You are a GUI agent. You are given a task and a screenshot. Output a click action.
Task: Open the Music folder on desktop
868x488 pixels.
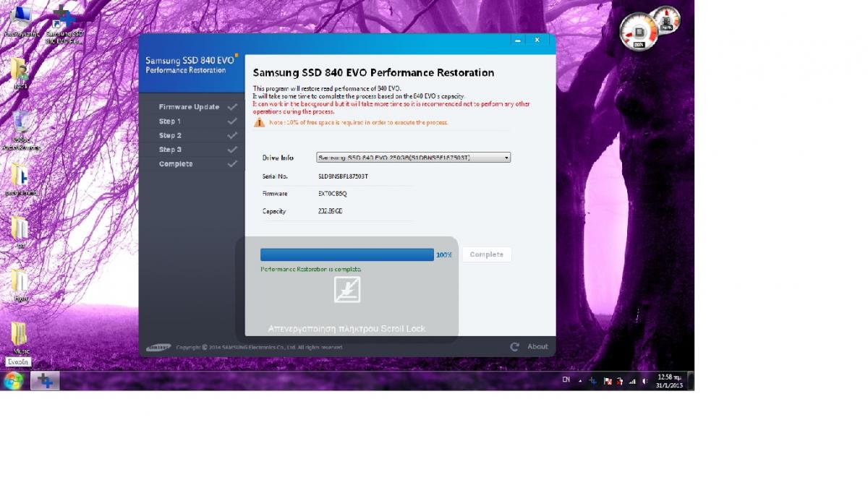click(x=20, y=338)
